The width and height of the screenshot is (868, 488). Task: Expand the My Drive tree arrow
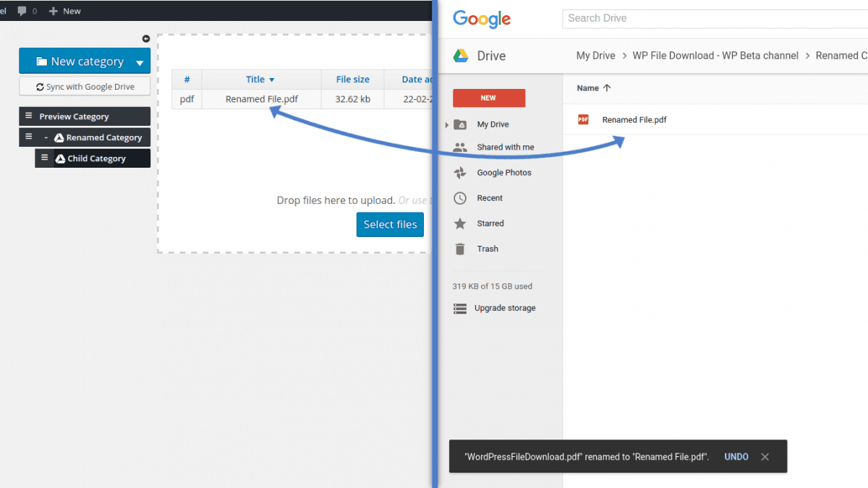click(447, 125)
